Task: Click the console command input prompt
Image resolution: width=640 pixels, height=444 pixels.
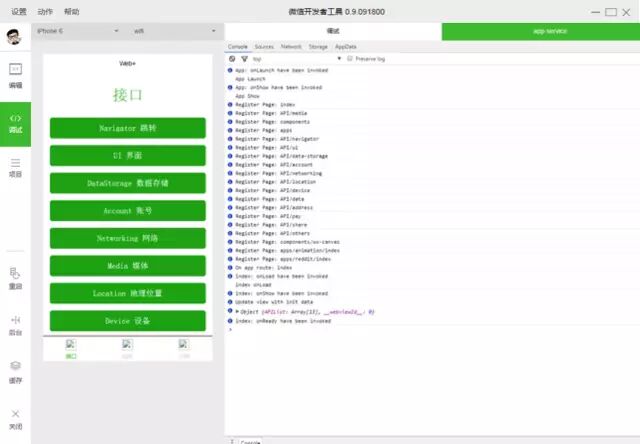Action: (x=433, y=329)
